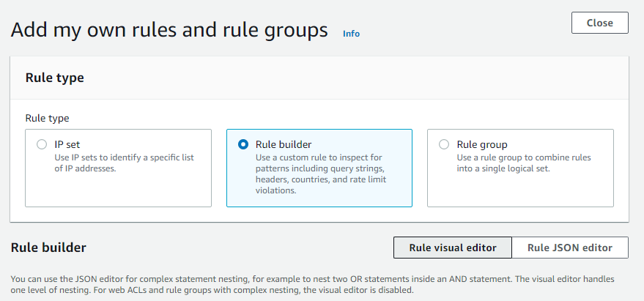
Task: Click the paragraph explaining JSON editor nesting
Action: pos(313,285)
